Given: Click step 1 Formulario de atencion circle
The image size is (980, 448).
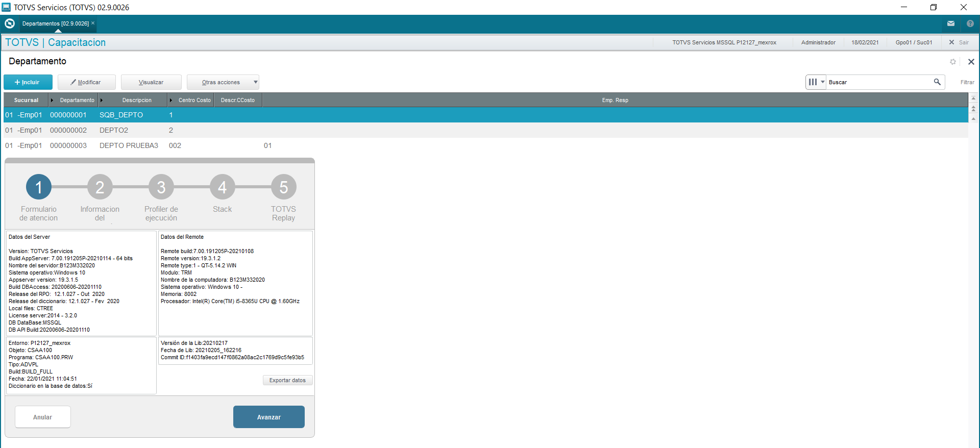Looking at the screenshot, I should click(39, 187).
